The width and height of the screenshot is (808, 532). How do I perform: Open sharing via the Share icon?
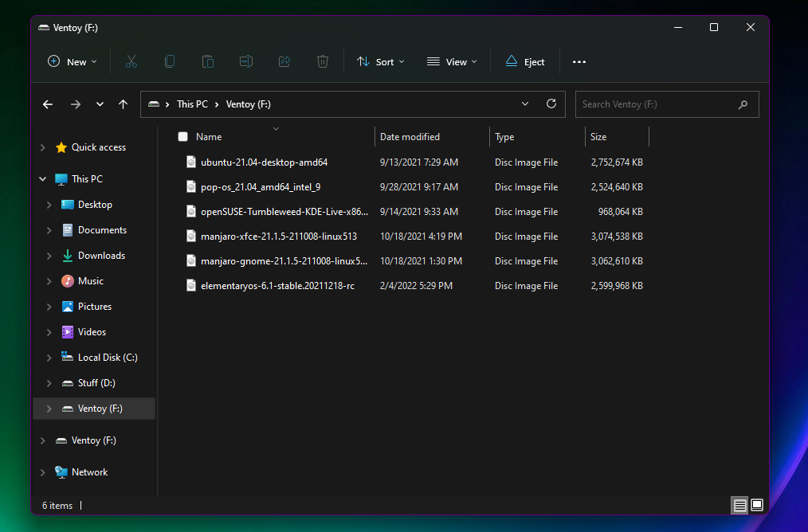(284, 61)
